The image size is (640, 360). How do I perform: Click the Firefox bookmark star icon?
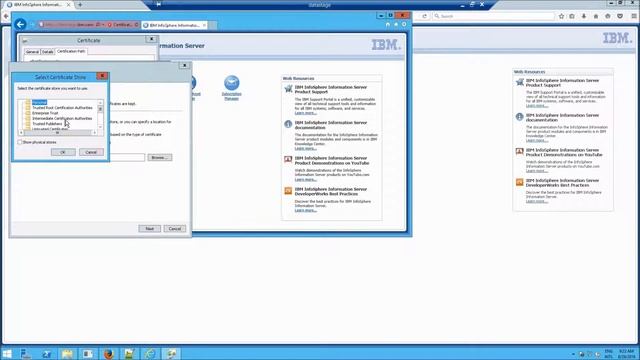point(561,16)
